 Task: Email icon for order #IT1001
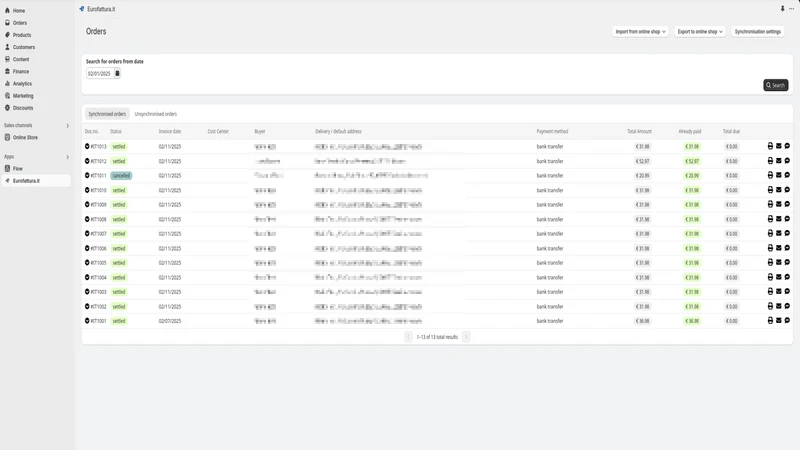[779, 320]
